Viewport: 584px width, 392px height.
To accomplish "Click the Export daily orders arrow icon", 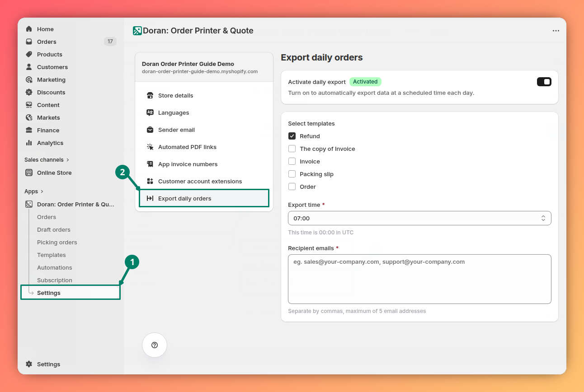I will point(150,198).
